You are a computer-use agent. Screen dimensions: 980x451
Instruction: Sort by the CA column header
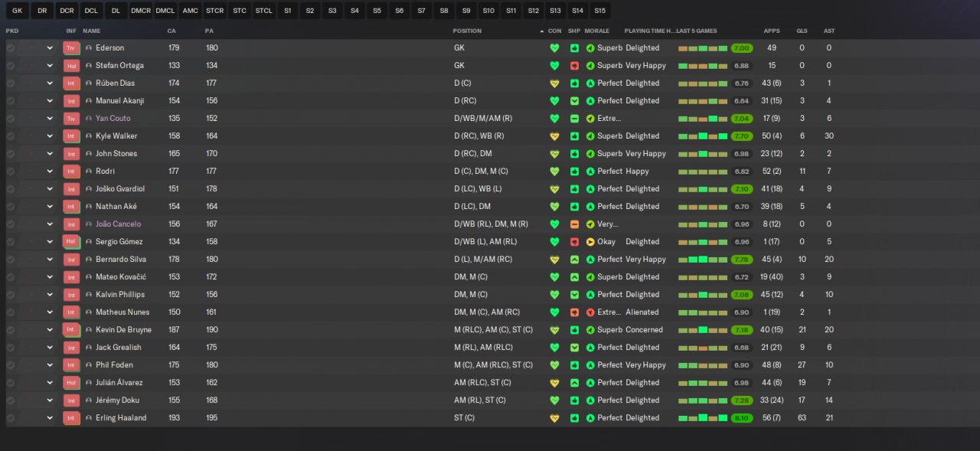pyautogui.click(x=171, y=31)
